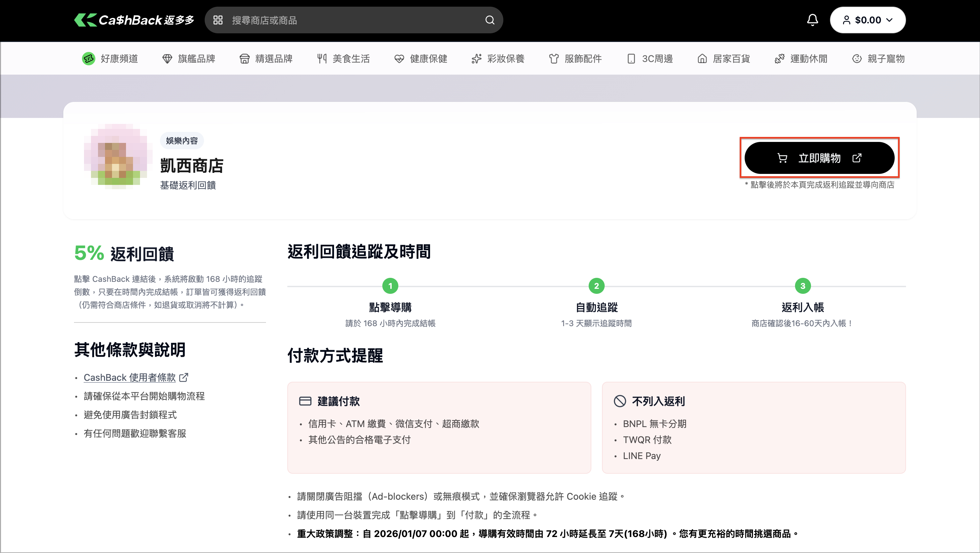Click the text 避免使用廣告封鎖程式
The width and height of the screenshot is (980, 553).
[x=130, y=414]
